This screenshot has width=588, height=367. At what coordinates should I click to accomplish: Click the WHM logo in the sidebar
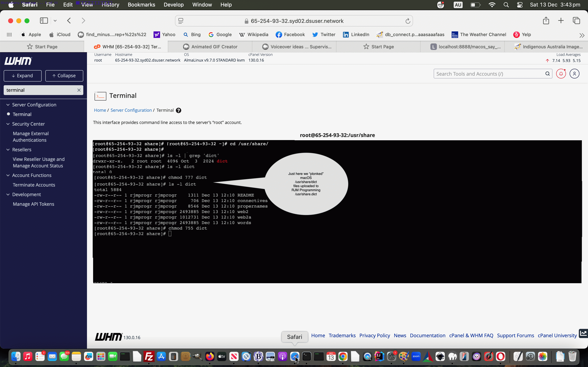18,61
